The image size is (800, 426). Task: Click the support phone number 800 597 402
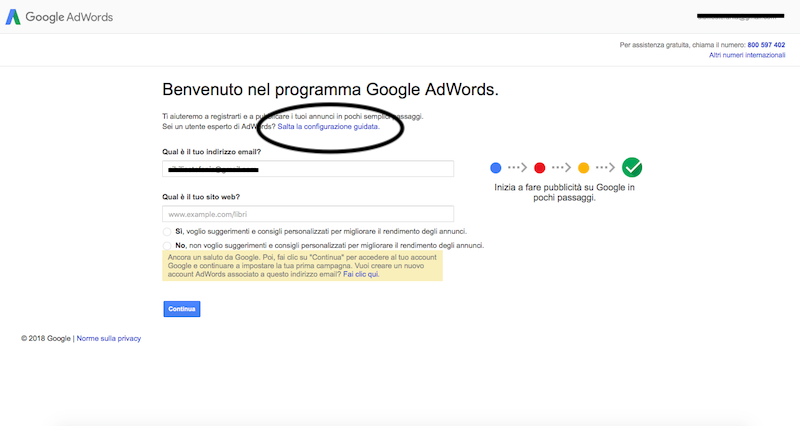click(766, 45)
